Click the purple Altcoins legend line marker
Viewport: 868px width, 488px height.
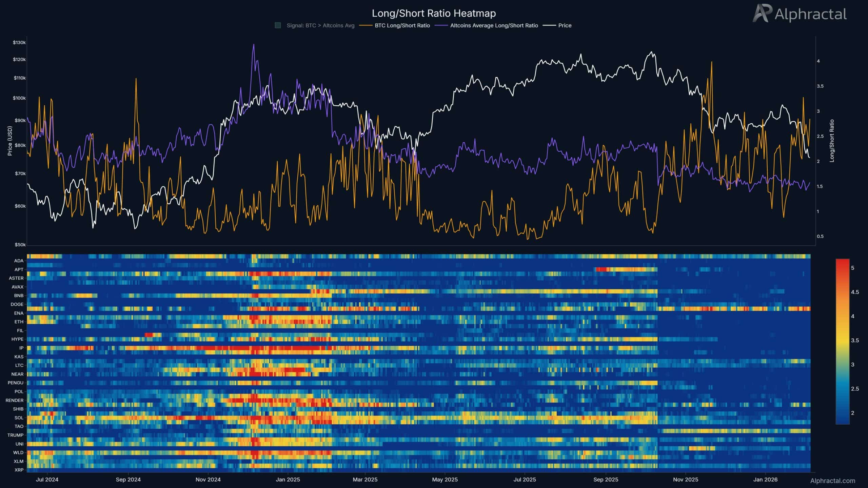coord(441,25)
